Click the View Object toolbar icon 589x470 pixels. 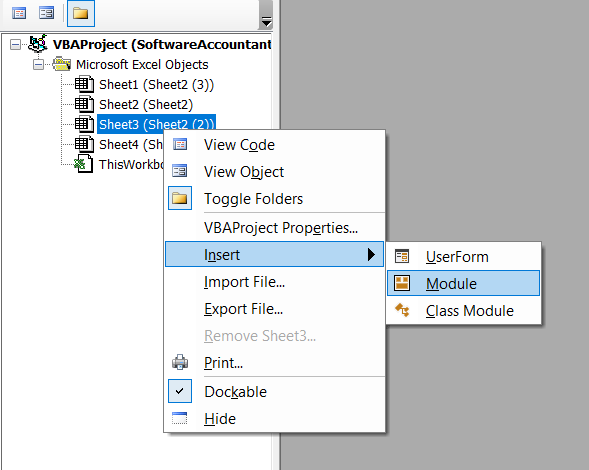(x=47, y=13)
